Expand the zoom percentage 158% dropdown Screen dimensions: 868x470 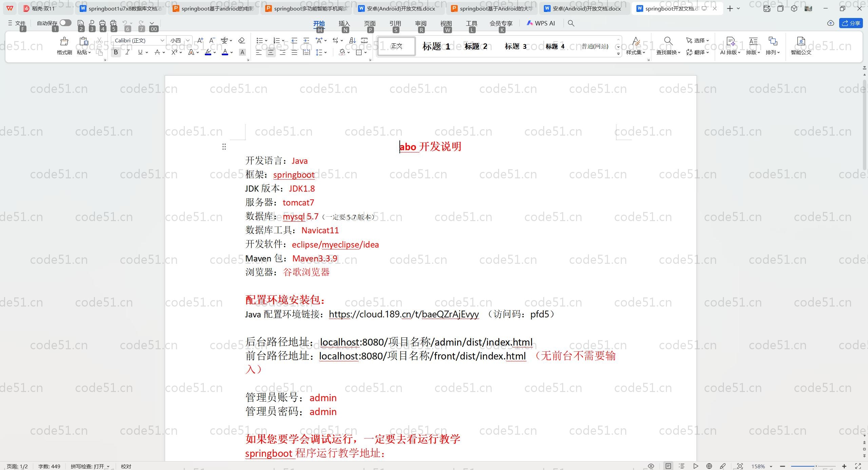(x=771, y=466)
